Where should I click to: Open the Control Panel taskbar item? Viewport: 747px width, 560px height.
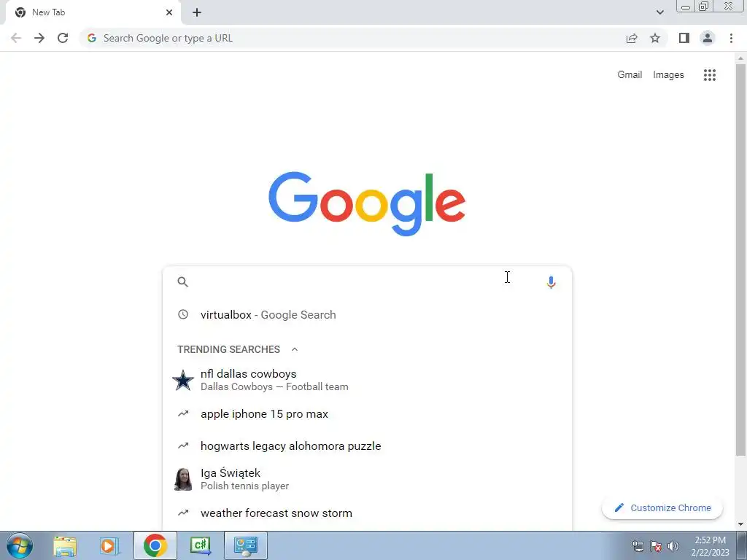245,545
